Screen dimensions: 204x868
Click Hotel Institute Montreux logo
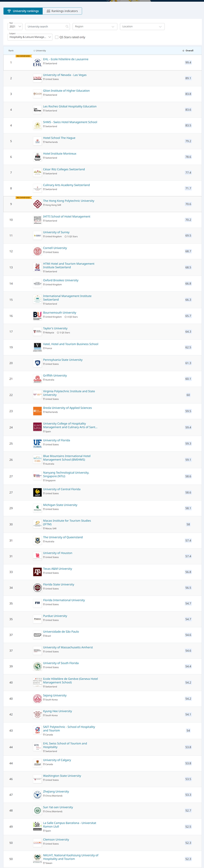pyautogui.click(x=38, y=157)
